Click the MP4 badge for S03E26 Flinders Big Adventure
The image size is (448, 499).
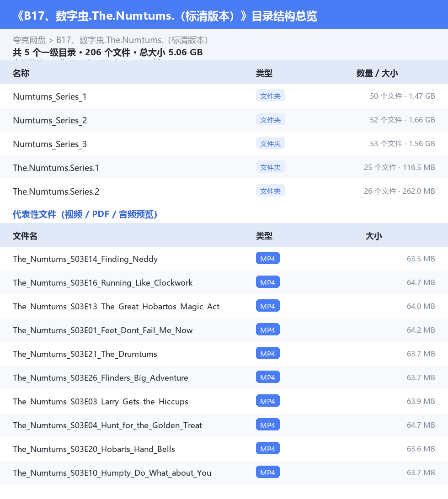point(268,377)
